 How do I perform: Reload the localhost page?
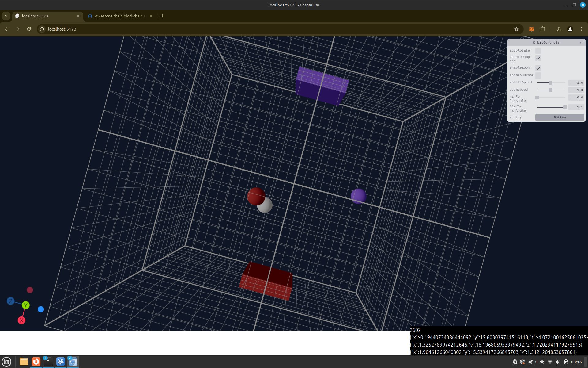pyautogui.click(x=29, y=29)
